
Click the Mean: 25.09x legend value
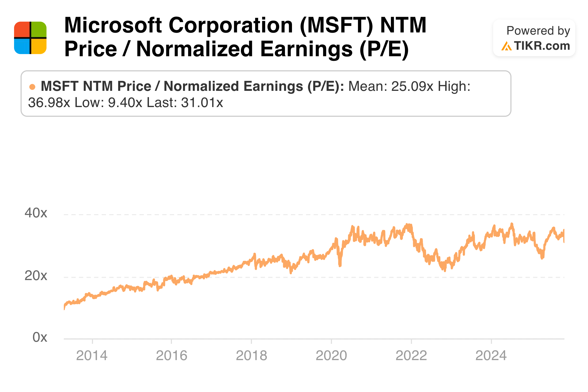[x=391, y=87]
